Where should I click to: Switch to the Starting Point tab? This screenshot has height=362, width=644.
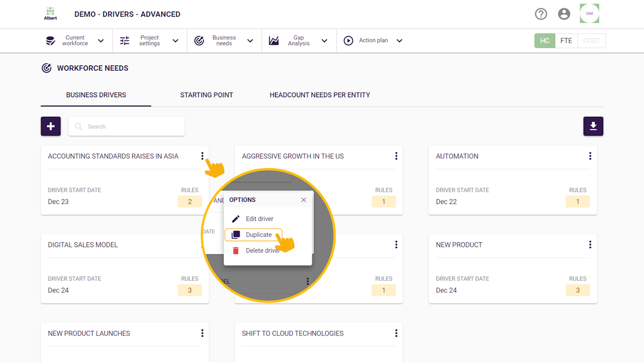[207, 95]
